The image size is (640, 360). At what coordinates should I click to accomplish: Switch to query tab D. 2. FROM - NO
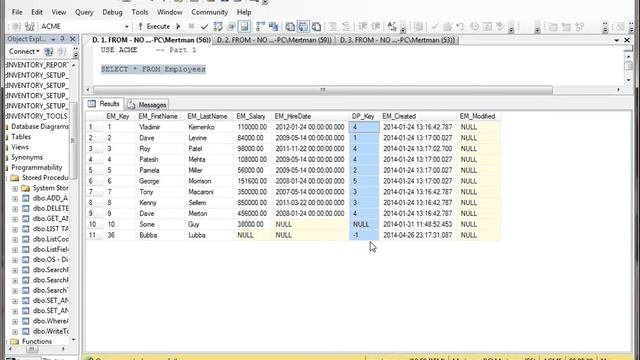[274, 40]
